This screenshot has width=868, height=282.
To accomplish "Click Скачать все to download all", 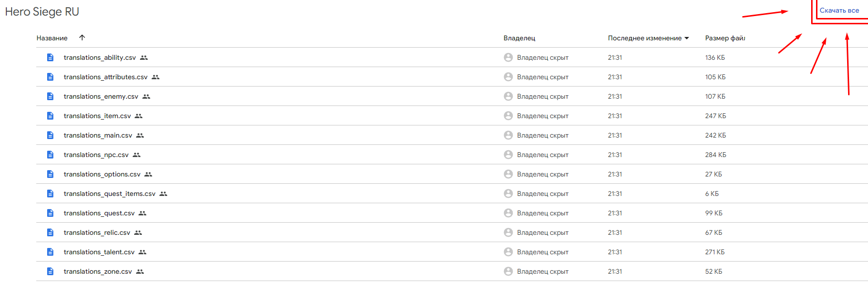I will click(839, 10).
